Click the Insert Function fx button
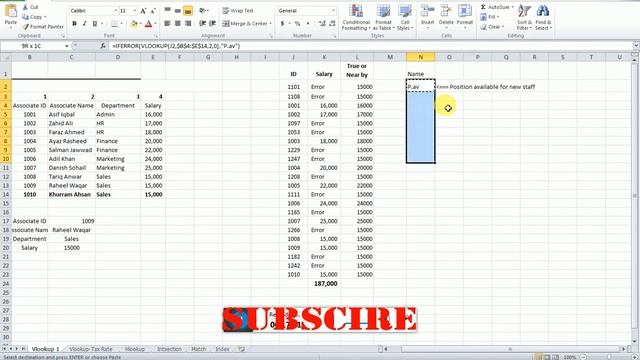Viewport: 640px width, 360px height. point(103,46)
